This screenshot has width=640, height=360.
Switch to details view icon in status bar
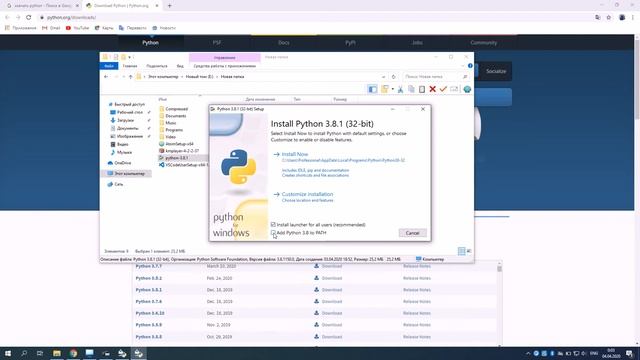pos(461,251)
